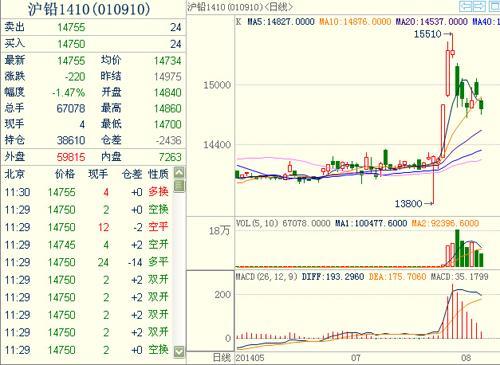Image resolution: width=500 pixels, height=365 pixels.
Task: Click the right arrow icon above the chart
Action: [479, 6]
